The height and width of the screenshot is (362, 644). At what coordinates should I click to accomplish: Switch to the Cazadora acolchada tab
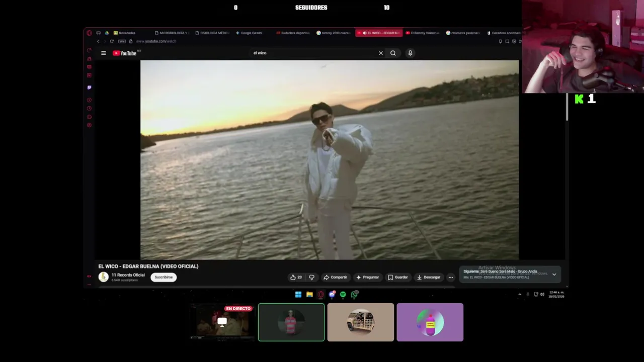pos(504,33)
